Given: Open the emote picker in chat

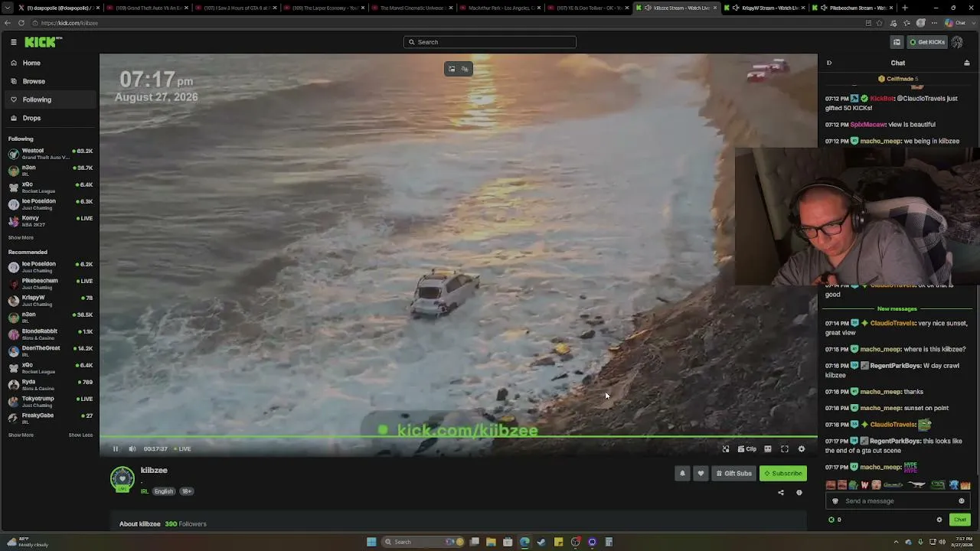Looking at the screenshot, I should tap(962, 501).
